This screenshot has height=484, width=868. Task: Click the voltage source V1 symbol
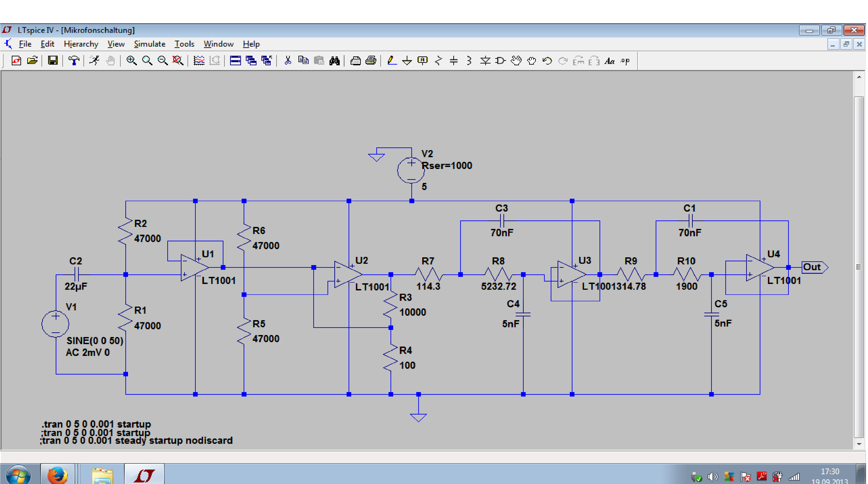pyautogui.click(x=56, y=324)
